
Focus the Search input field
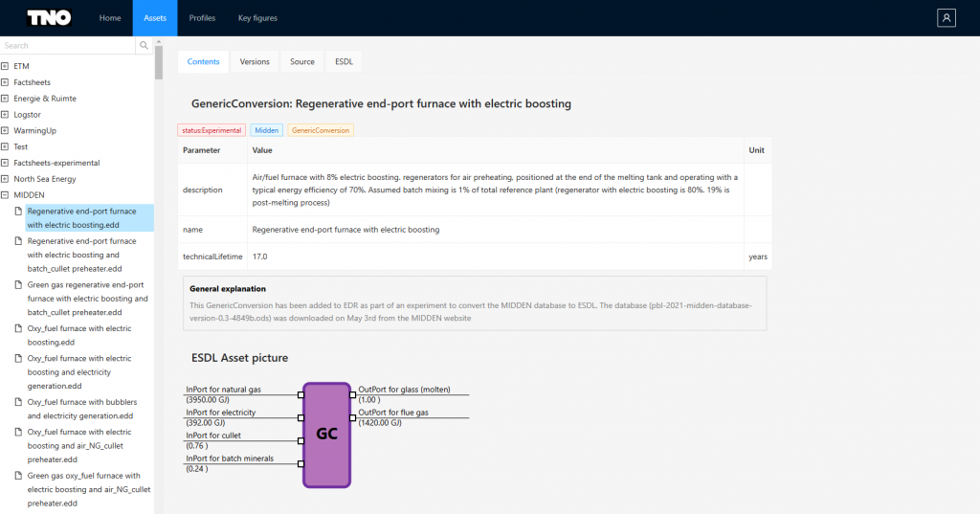point(67,45)
